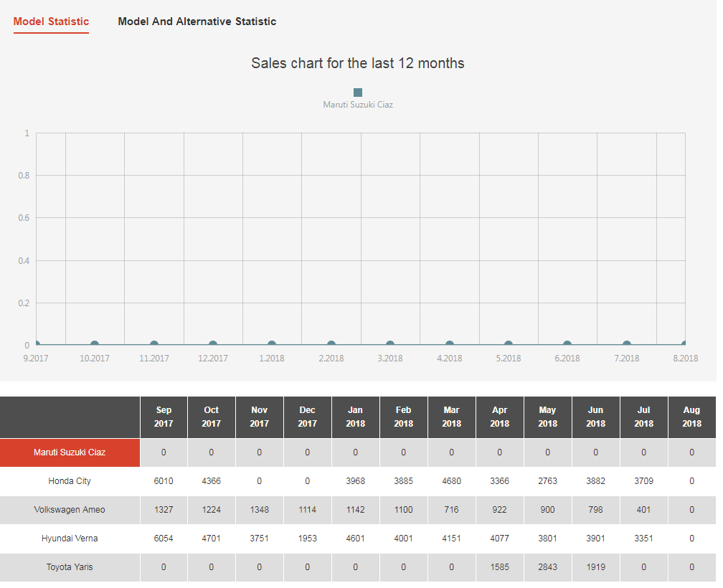Click the Sep 2017 column header
This screenshot has width=723, height=588.
pyautogui.click(x=164, y=417)
